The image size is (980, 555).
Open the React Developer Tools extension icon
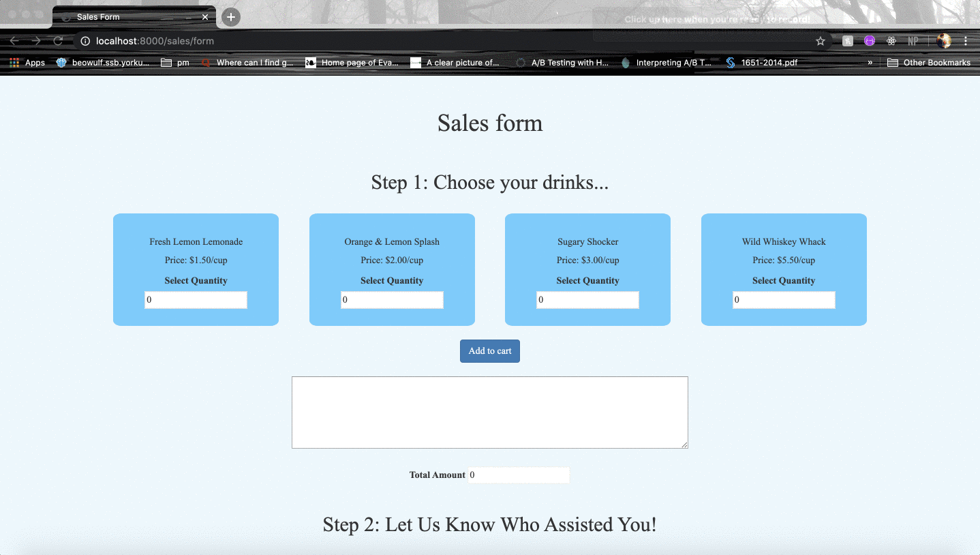[891, 41]
